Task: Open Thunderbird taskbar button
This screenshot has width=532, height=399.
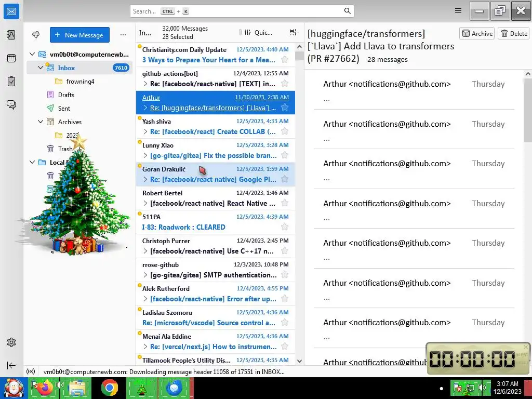Action: 174,388
